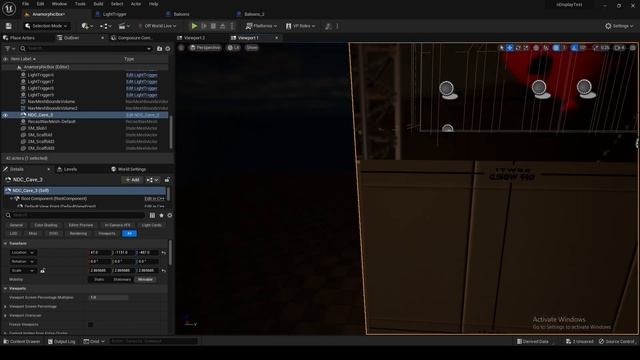Open the Cinematics clapperboard menu
Viewport: 640px width, 360px height.
click(x=123, y=26)
